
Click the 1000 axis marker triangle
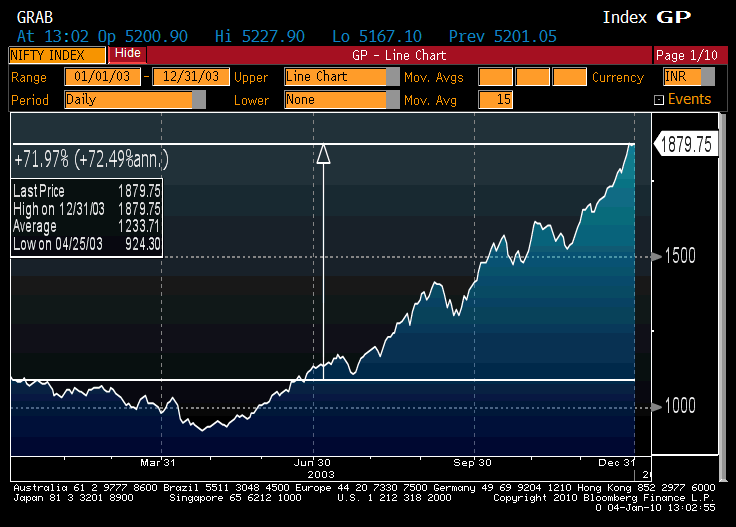pos(657,406)
